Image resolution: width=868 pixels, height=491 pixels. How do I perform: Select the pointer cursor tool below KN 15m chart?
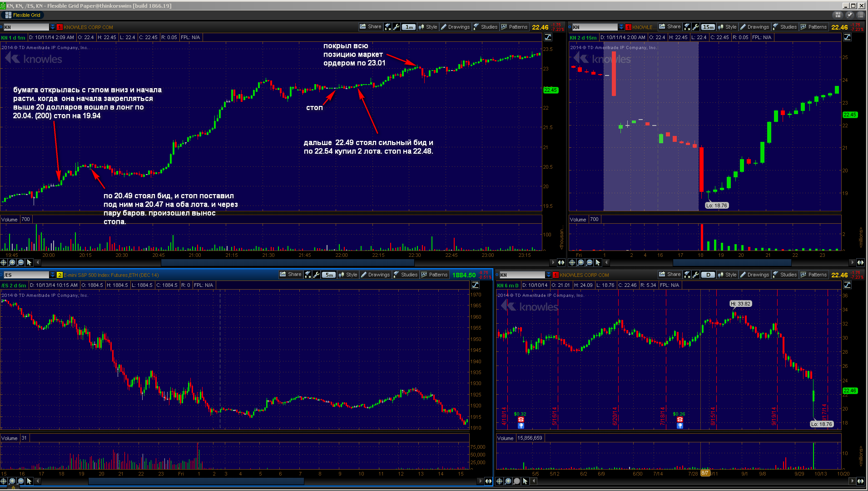click(x=598, y=262)
